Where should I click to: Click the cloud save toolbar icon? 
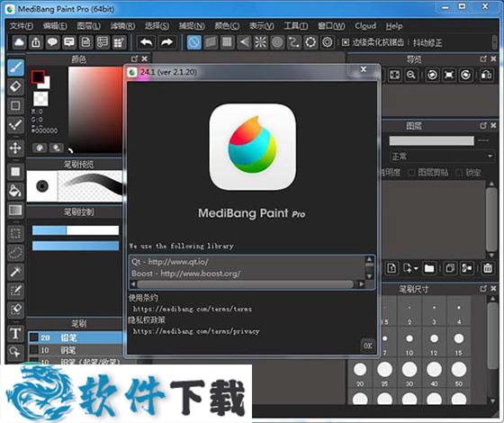coord(19,42)
